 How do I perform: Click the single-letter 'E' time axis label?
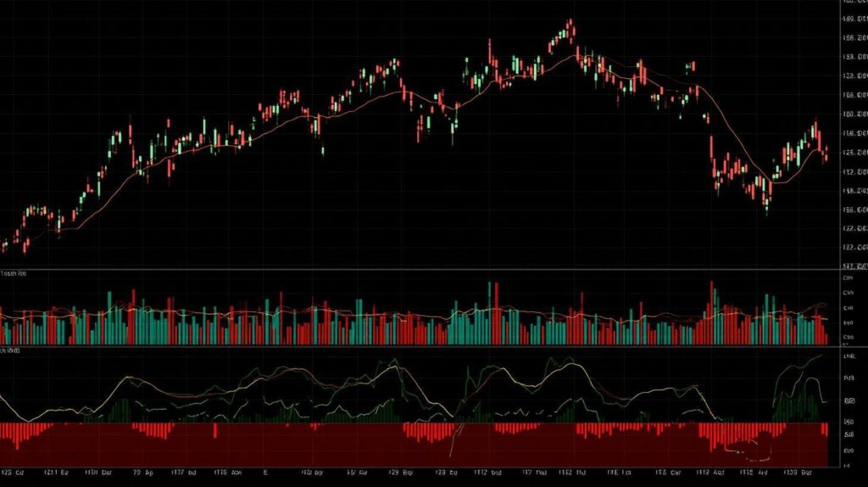click(x=265, y=472)
